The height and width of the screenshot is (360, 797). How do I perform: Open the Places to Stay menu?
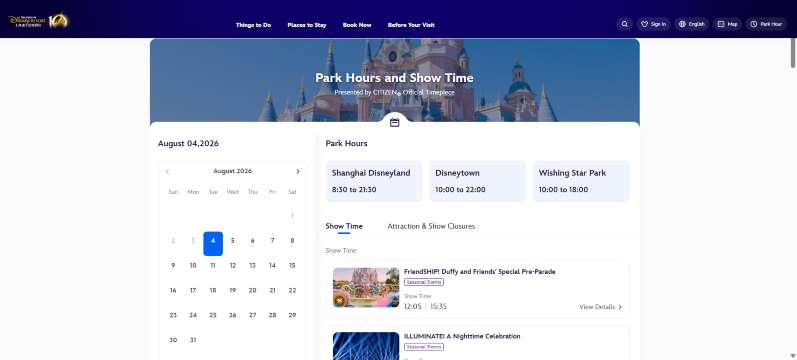[x=306, y=25]
